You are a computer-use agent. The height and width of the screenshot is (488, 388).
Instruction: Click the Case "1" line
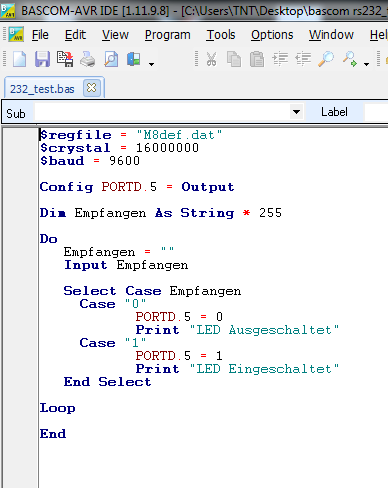113,343
